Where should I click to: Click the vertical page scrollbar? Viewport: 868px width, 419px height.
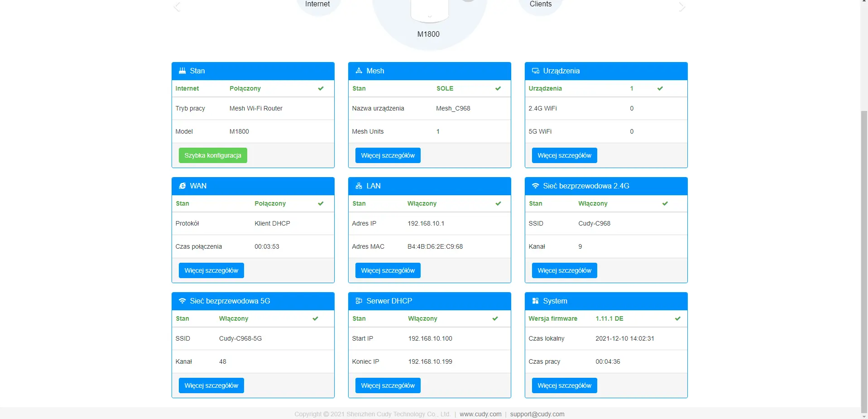click(864, 258)
